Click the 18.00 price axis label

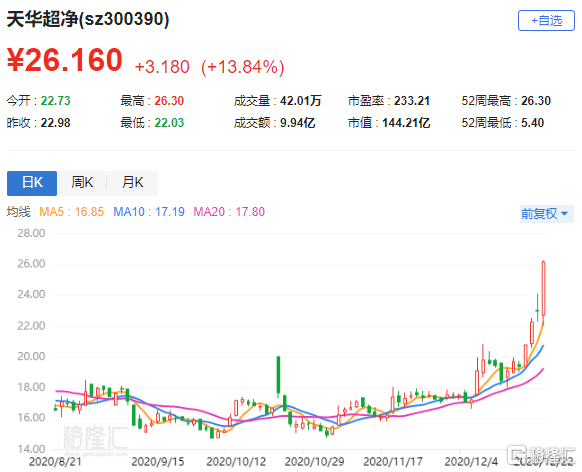(31, 387)
